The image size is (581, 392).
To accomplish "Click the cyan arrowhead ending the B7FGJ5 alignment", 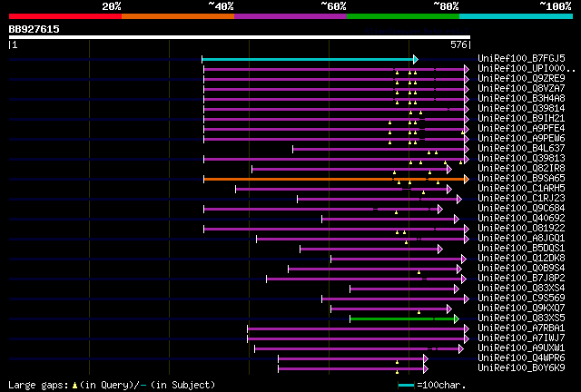I will pyautogui.click(x=416, y=59).
